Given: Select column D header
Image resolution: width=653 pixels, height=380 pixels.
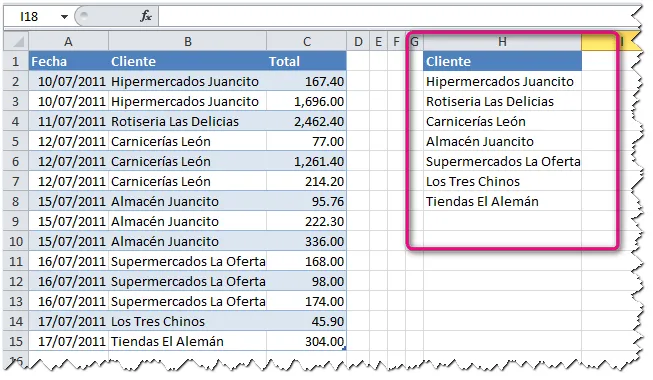Looking at the screenshot, I should pyautogui.click(x=358, y=41).
